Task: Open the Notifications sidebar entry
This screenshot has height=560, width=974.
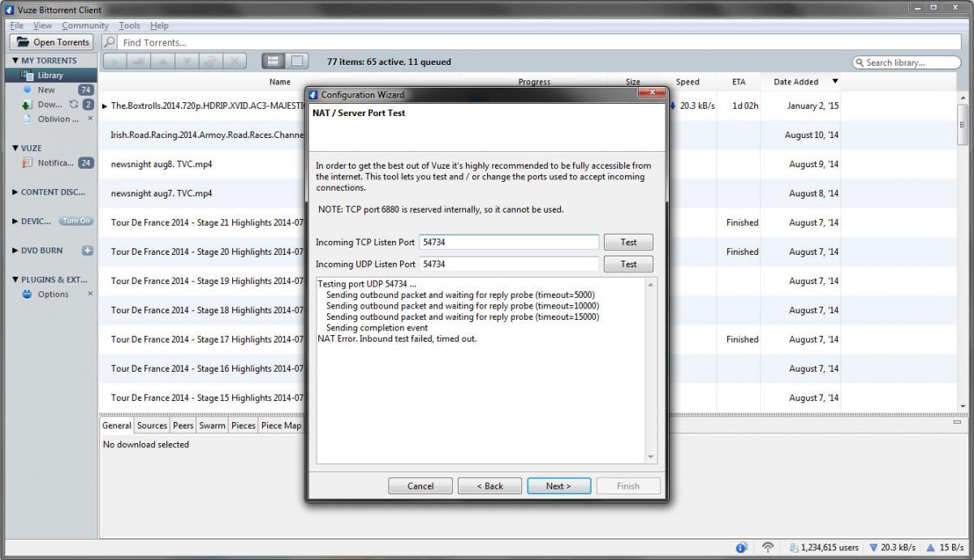Action: [55, 163]
